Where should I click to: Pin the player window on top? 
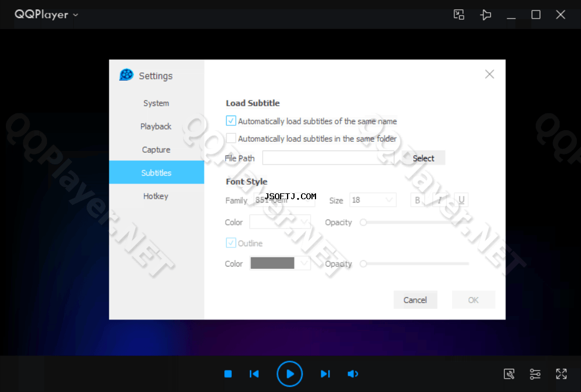[485, 15]
